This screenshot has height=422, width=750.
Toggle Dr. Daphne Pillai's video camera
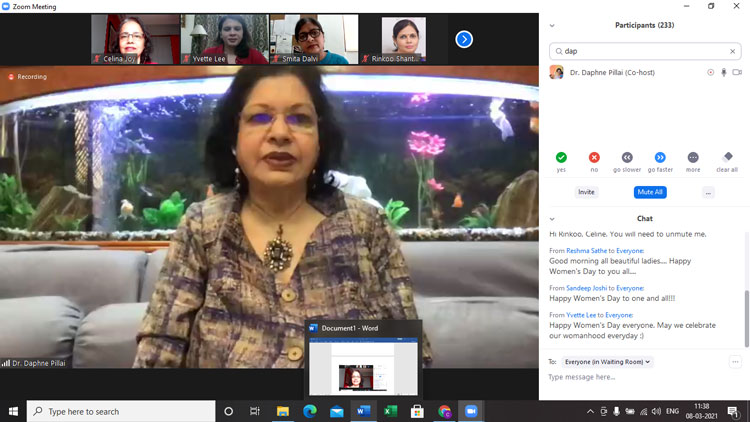coord(737,72)
